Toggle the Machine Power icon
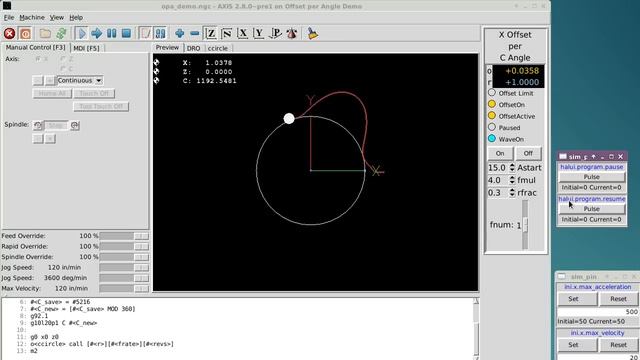Screen dimensions: 640x360 pyautogui.click(x=25, y=33)
